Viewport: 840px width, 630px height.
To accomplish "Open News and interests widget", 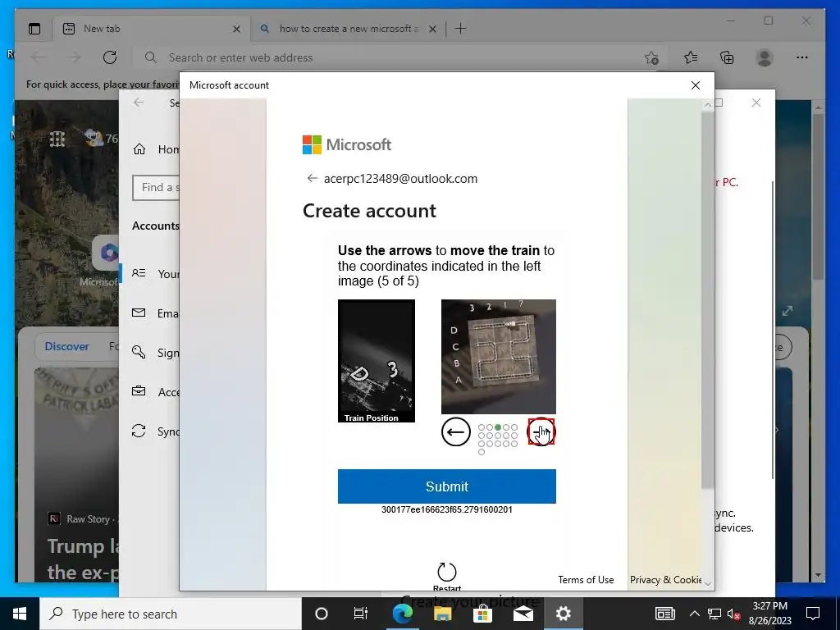I will [664, 614].
